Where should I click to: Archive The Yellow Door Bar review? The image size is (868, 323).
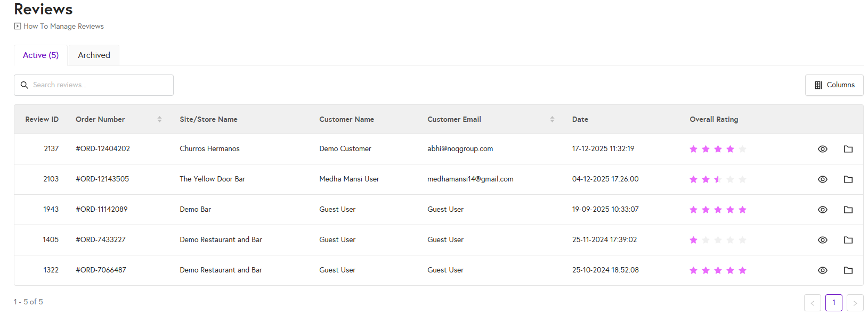click(x=848, y=179)
